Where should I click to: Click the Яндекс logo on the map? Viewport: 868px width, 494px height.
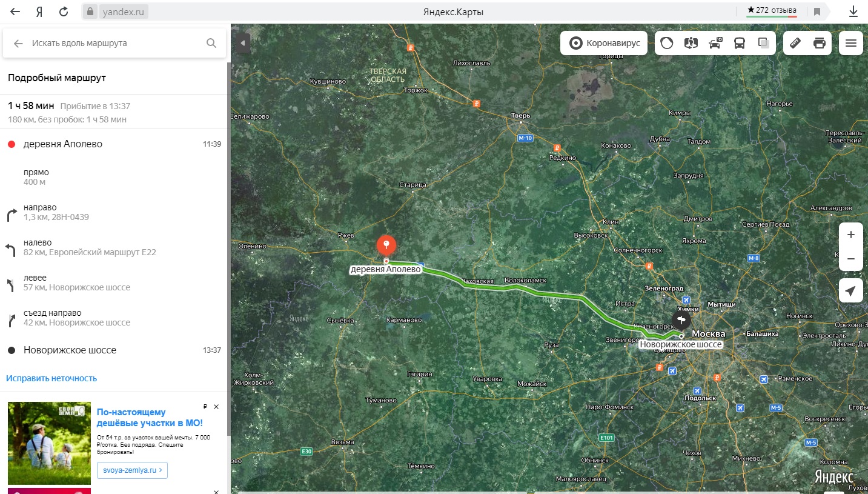(834, 476)
